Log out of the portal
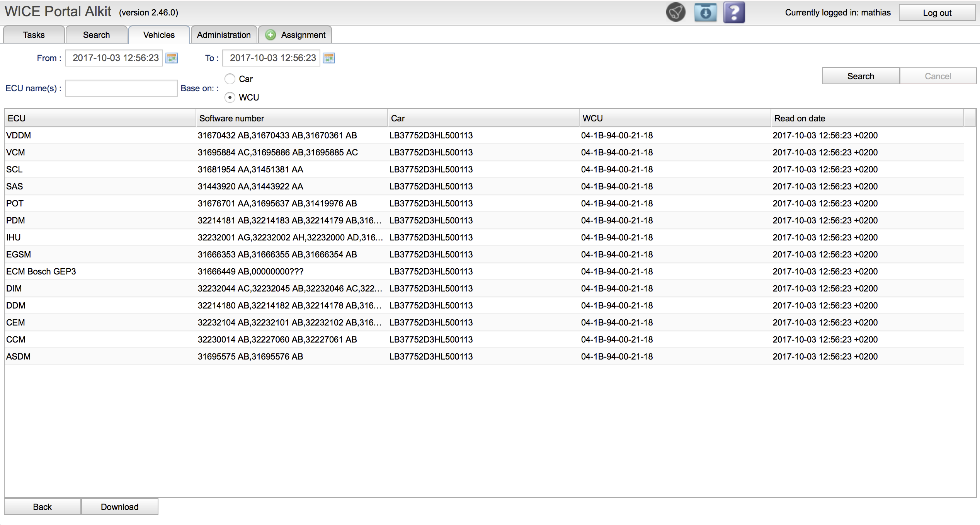This screenshot has height=525, width=980. [937, 13]
